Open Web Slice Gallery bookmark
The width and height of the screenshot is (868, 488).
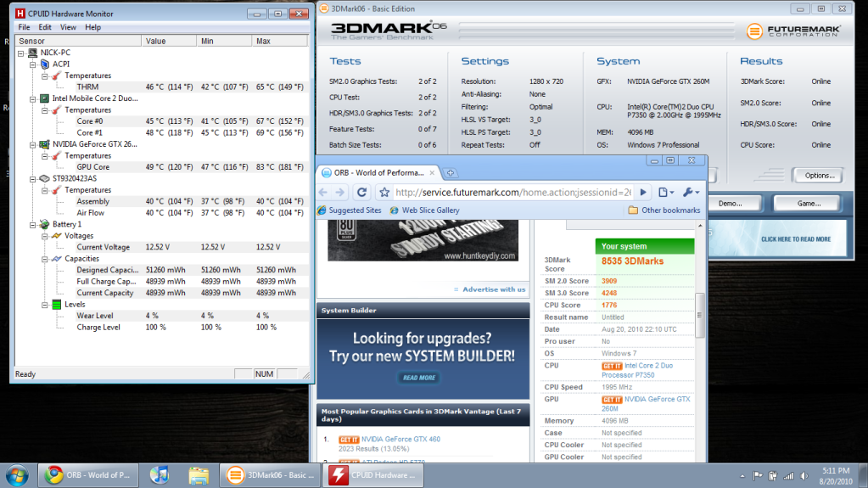[x=424, y=210]
